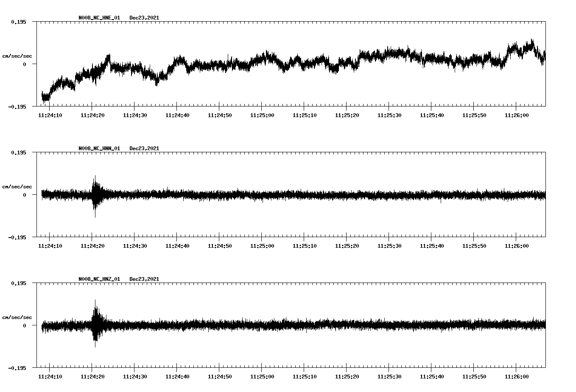Click the 11:25:20 tick label under HNE plot
Screen dimensions: 576x392
tap(347, 115)
